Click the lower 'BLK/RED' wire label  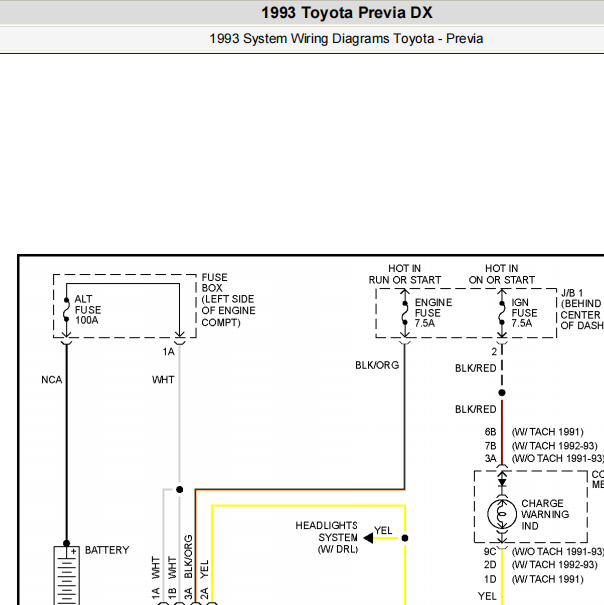pyautogui.click(x=475, y=409)
